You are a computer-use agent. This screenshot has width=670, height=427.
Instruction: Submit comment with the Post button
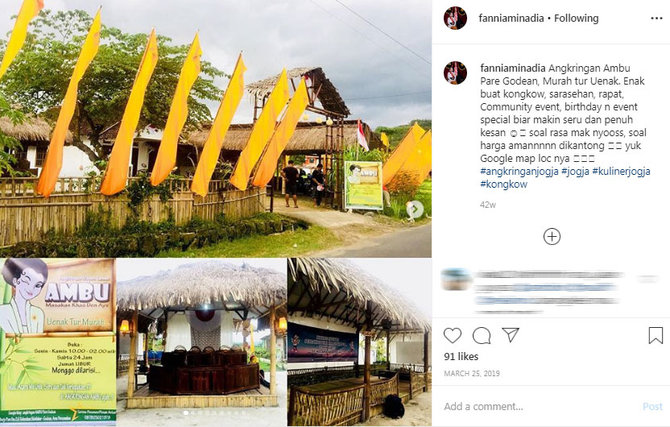652,406
